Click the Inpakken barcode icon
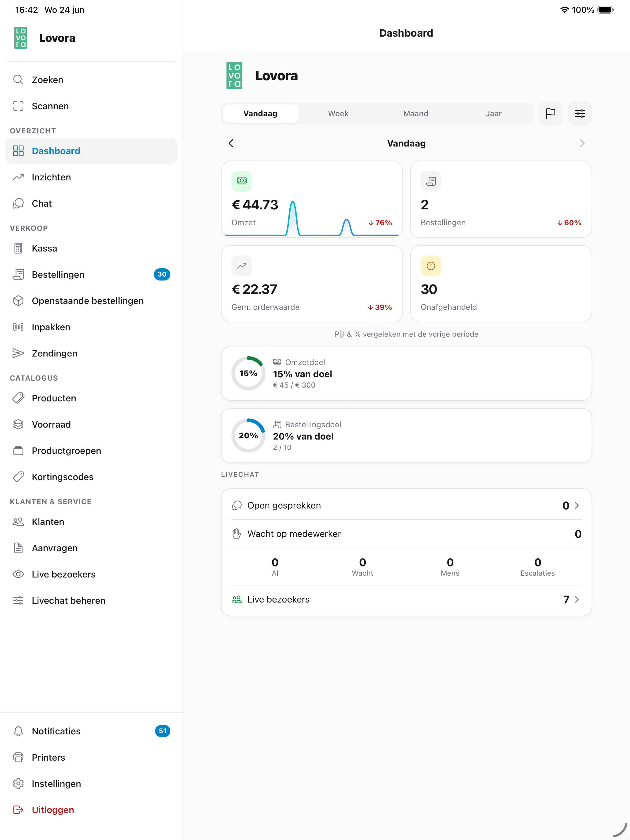This screenshot has width=630, height=840. tap(18, 327)
